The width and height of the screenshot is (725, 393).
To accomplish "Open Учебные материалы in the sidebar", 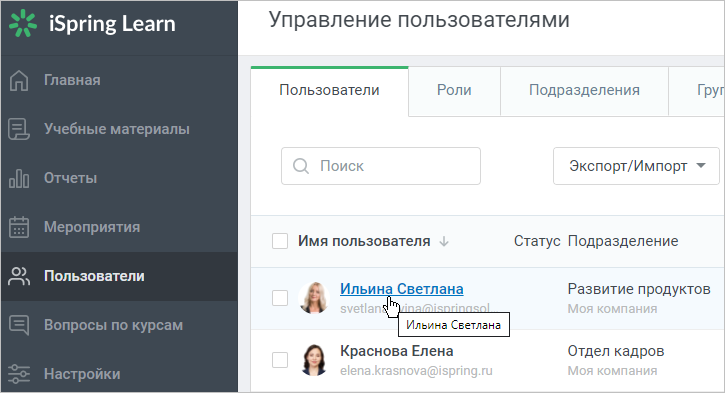I will click(119, 129).
